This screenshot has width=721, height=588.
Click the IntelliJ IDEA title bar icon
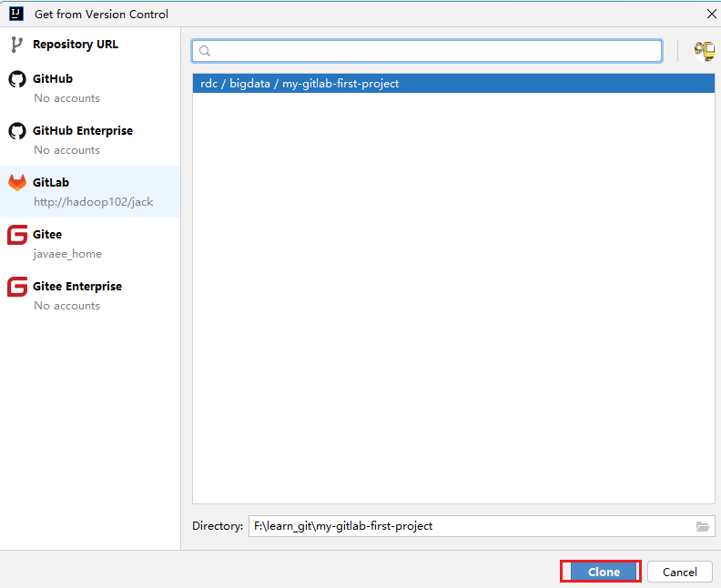click(x=16, y=14)
